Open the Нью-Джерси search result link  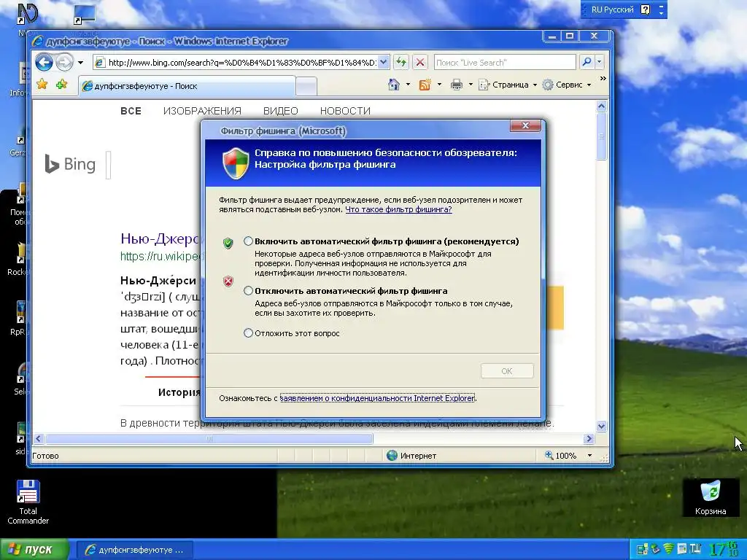160,238
